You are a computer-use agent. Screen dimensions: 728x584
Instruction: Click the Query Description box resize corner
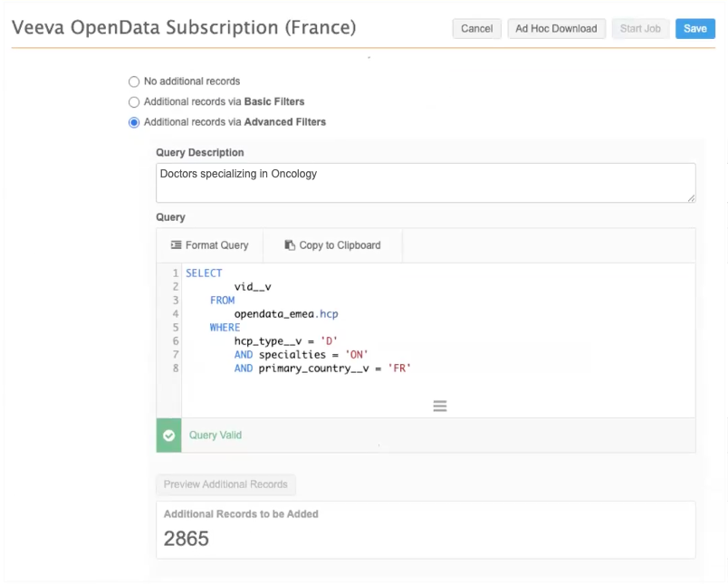pyautogui.click(x=691, y=198)
